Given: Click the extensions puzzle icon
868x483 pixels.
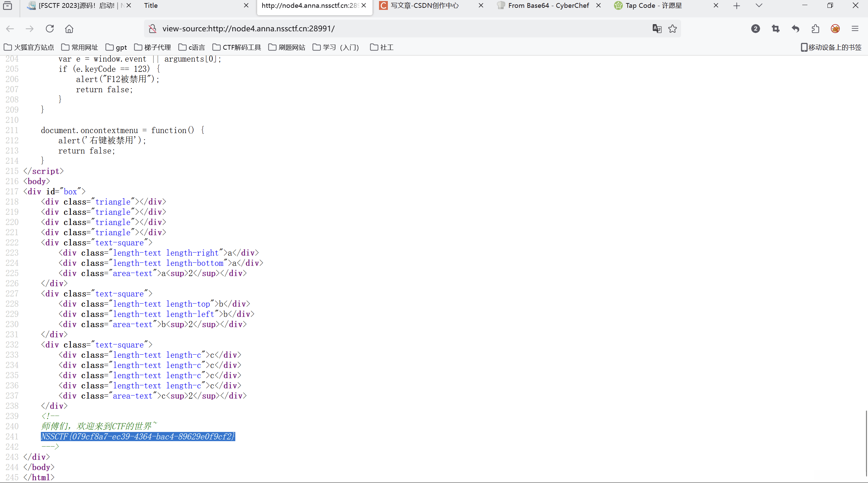Looking at the screenshot, I should [815, 29].
